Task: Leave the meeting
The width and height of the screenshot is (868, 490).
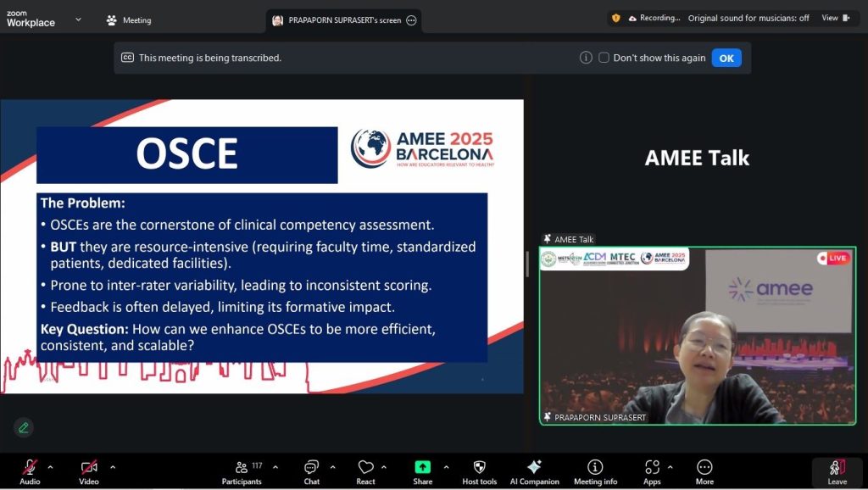Action: tap(837, 471)
